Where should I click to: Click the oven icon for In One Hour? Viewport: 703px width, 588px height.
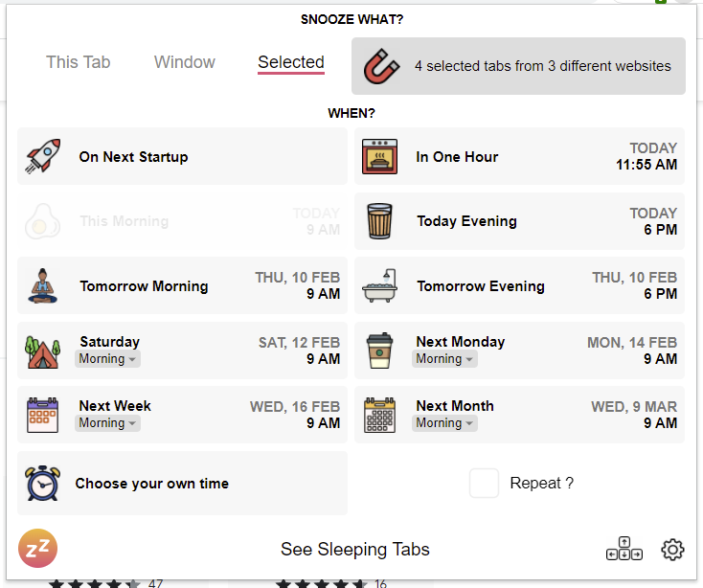(379, 156)
